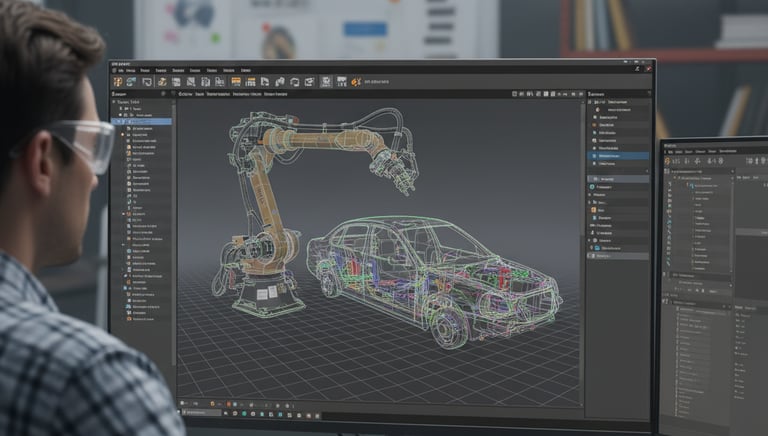
Task: Click the small round icon in left panel header
Action: [164, 94]
